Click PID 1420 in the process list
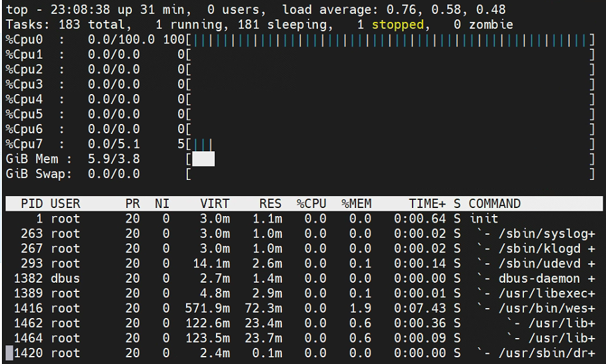Screen dimensions: 606x364 point(28,353)
